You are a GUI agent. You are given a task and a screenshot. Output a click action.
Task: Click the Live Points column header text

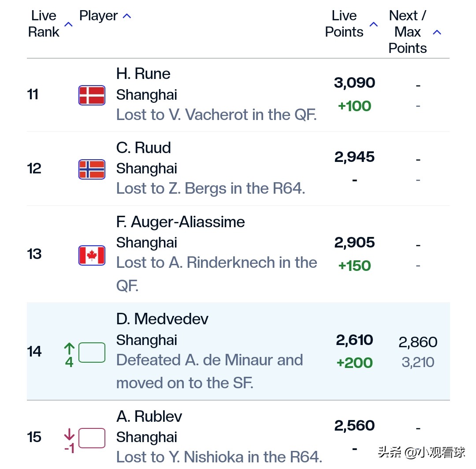(344, 24)
